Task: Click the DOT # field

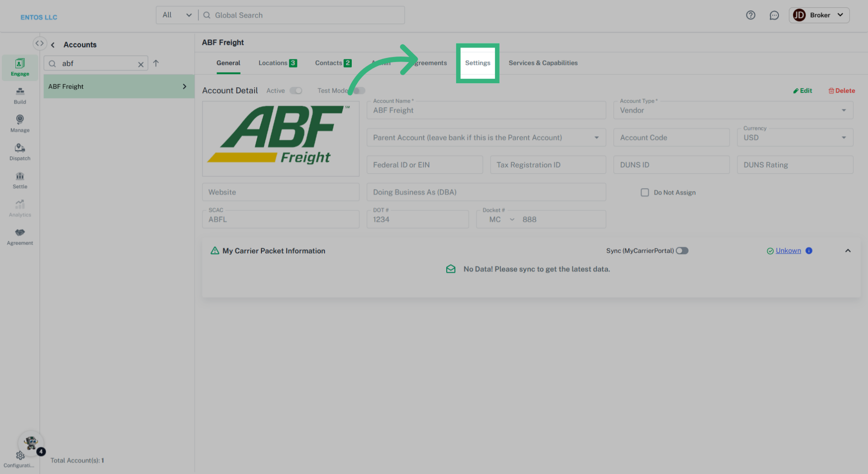Action: click(418, 219)
